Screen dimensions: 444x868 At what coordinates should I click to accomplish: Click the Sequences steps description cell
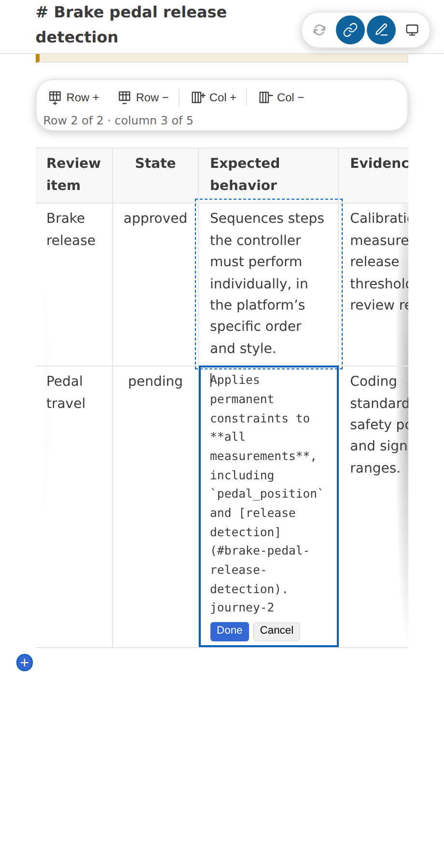point(268,285)
